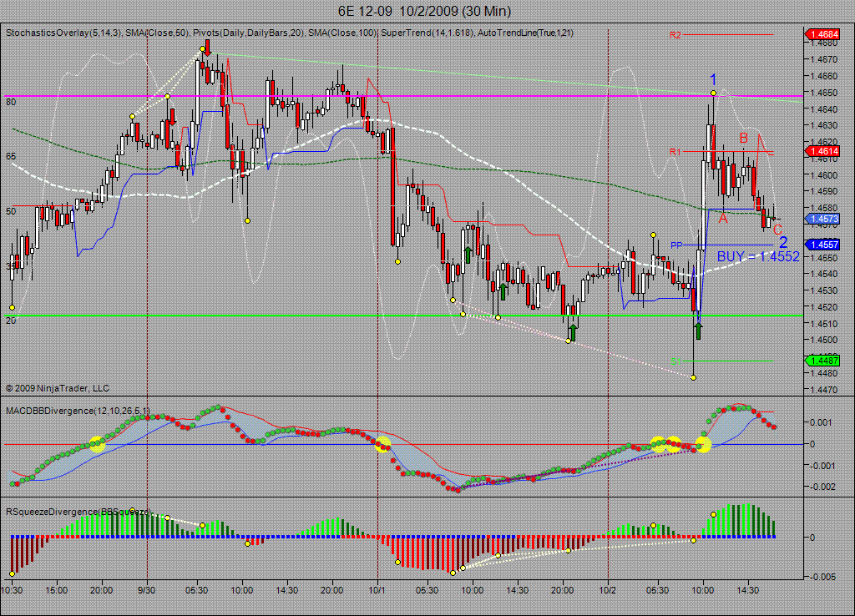Select the yellow swing-low dot at the 10/2 spike bottom

693,377
